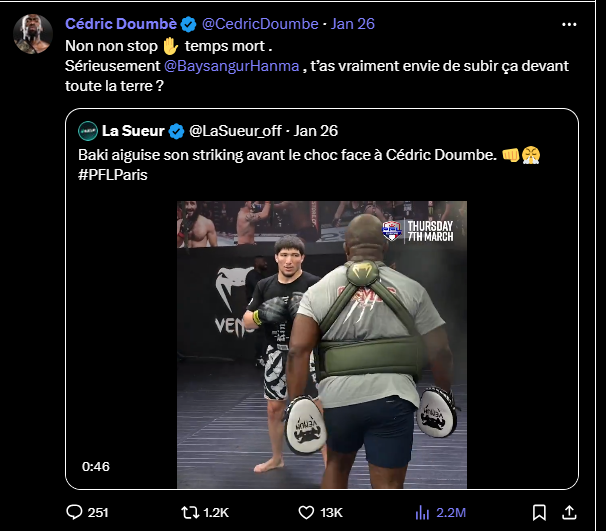Click the 0:46 video duration label
606x531 pixels.
[96, 466]
